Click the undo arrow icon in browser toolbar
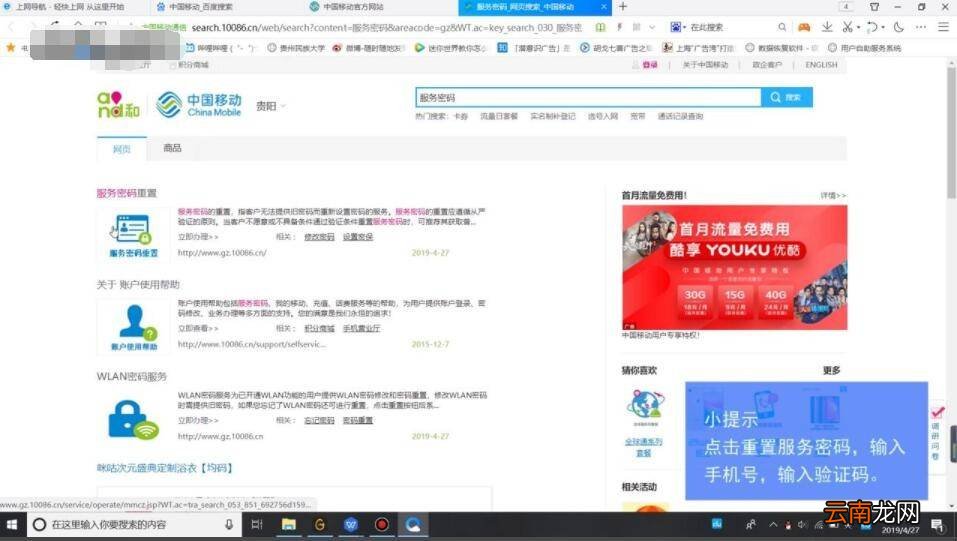This screenshot has width=957, height=541. 873,27
